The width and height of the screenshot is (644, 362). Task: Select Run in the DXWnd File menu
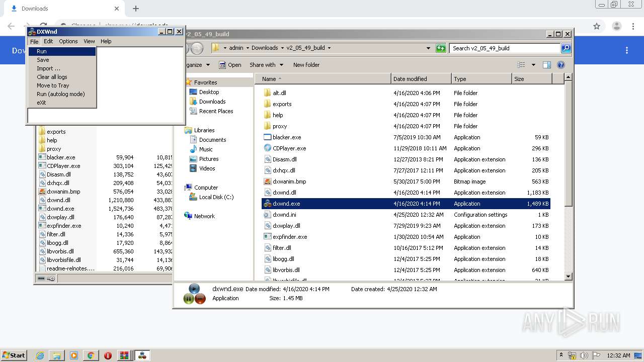[62, 51]
